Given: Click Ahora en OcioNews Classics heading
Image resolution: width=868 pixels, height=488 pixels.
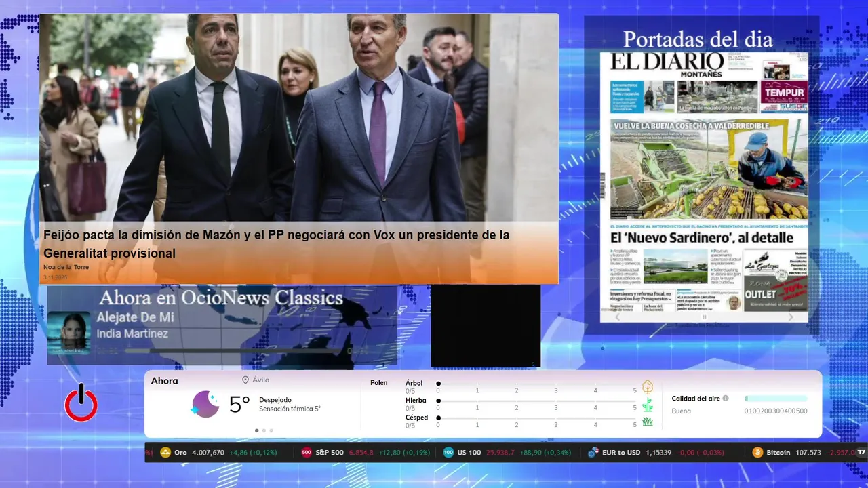Looking at the screenshot, I should [x=221, y=298].
